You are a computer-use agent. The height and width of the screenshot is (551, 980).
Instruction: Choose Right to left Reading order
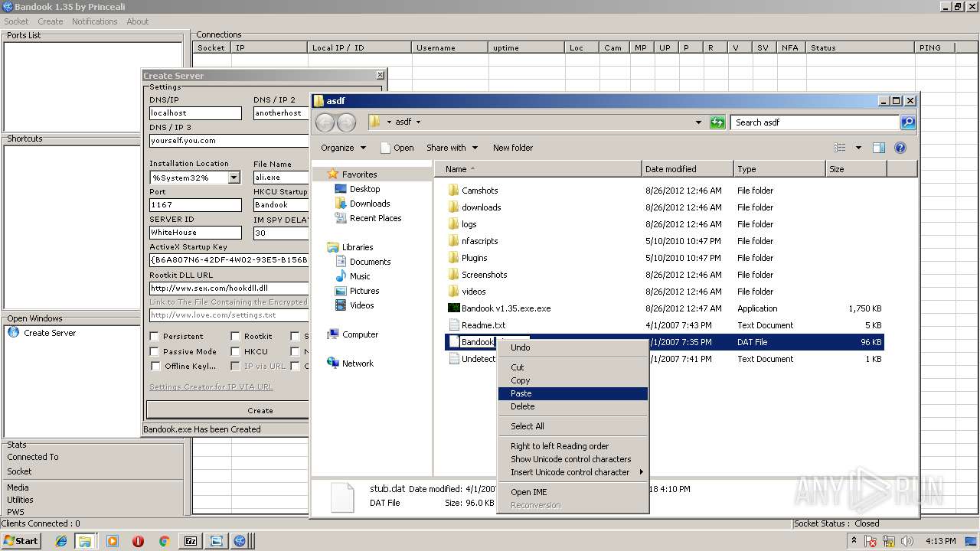click(x=573, y=446)
